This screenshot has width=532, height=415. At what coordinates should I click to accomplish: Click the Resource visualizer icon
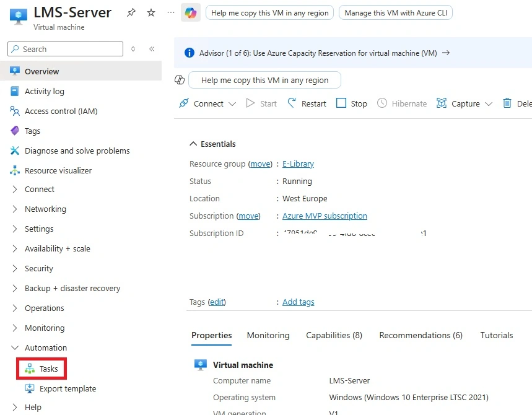tap(15, 170)
